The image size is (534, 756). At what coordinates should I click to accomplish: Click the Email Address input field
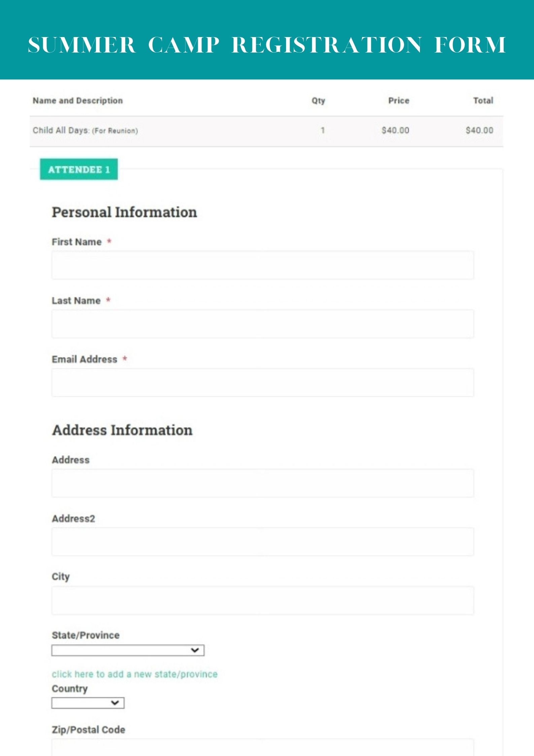(262, 382)
